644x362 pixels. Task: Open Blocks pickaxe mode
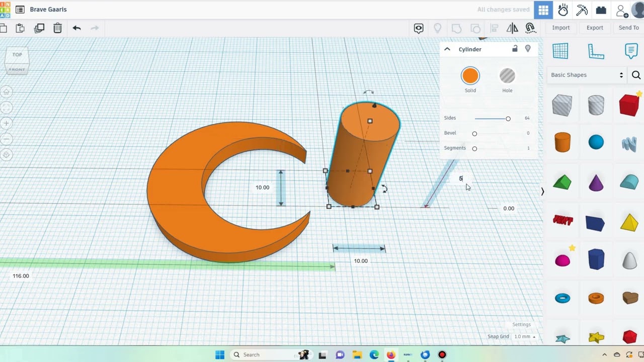582,10
